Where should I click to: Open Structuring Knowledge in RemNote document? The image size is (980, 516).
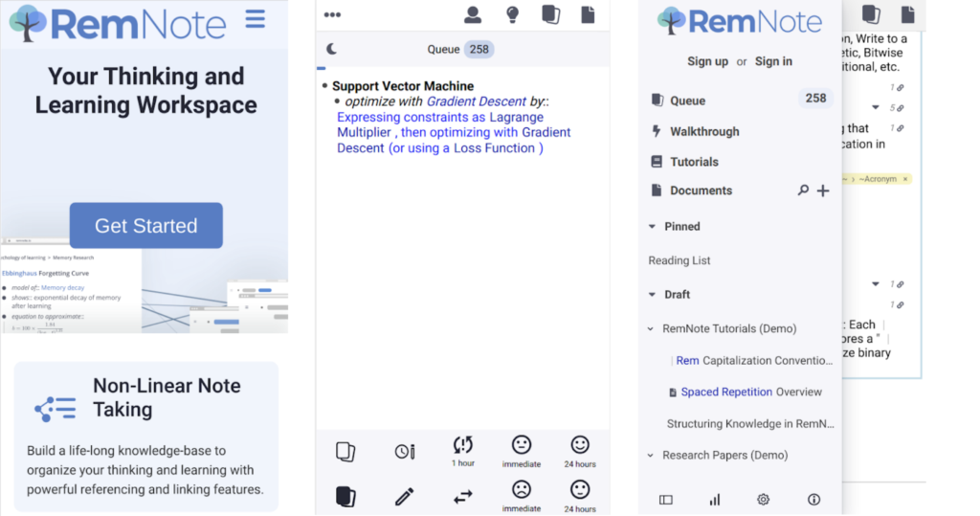pos(750,423)
